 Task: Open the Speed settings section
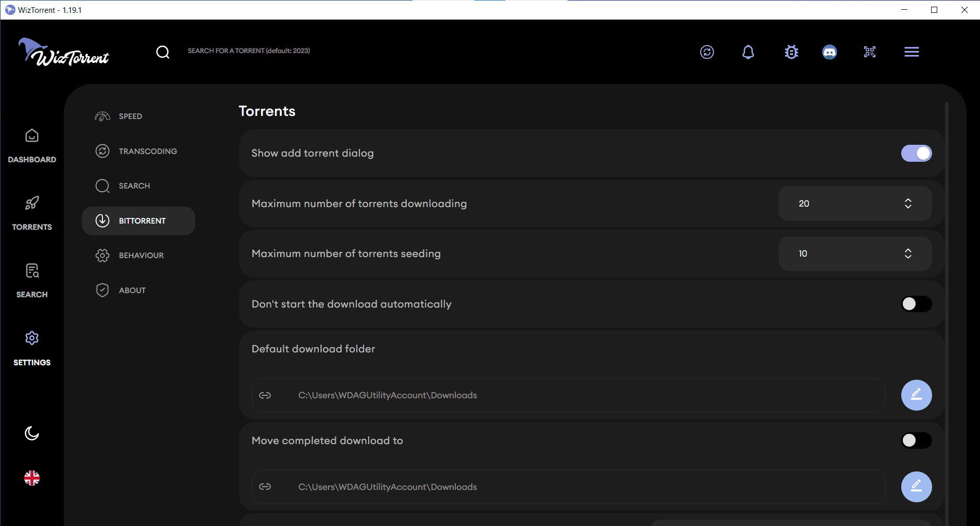click(130, 116)
